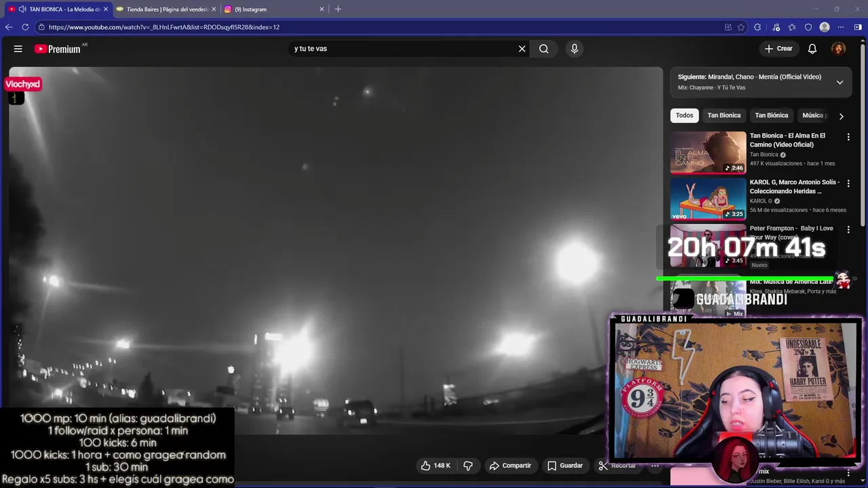Viewport: 868px width, 488px height.
Task: Open options for El Alma En El Camino
Action: [848, 137]
